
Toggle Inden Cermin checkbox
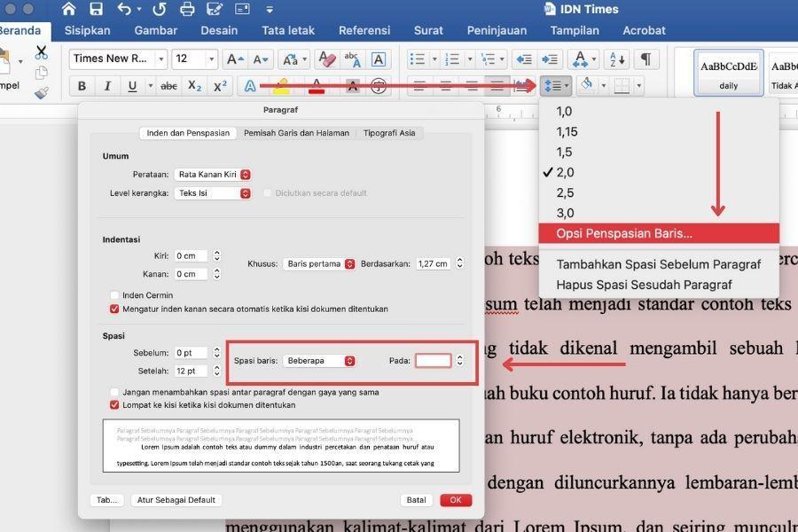pos(114,295)
